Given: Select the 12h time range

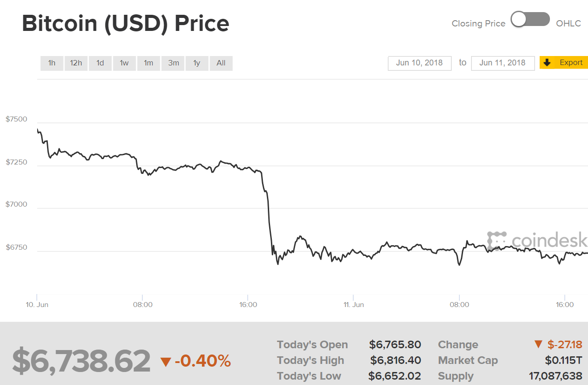Looking at the screenshot, I should (76, 63).
